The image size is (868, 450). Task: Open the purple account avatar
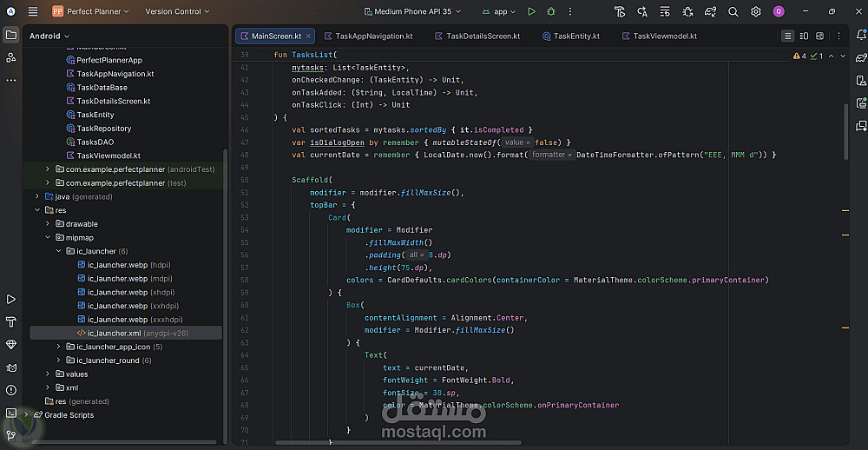(x=779, y=11)
